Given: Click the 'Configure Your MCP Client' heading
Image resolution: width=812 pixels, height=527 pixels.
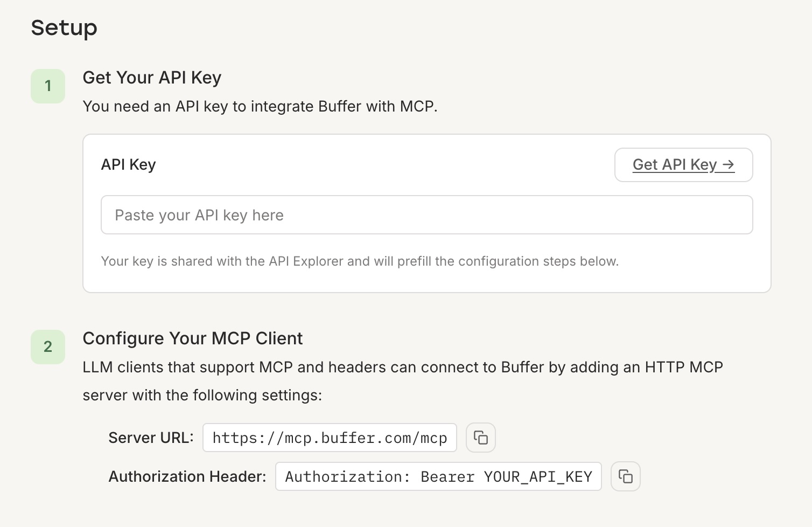Looking at the screenshot, I should click(x=193, y=338).
